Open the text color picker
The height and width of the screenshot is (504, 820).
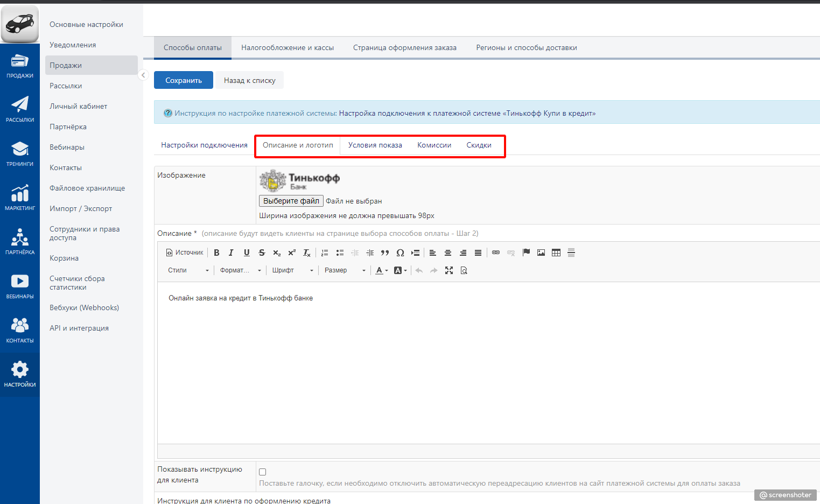point(382,270)
